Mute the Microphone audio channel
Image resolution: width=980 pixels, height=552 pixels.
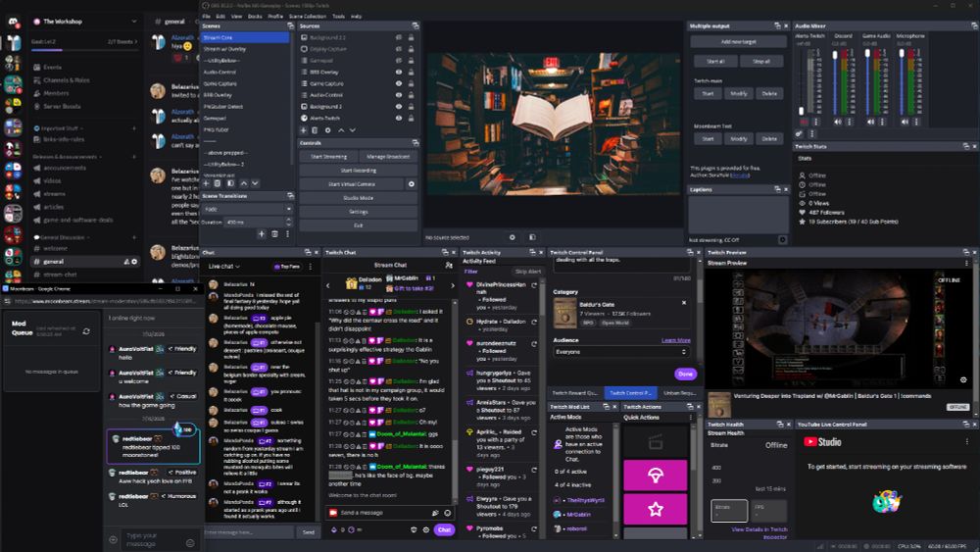[905, 122]
